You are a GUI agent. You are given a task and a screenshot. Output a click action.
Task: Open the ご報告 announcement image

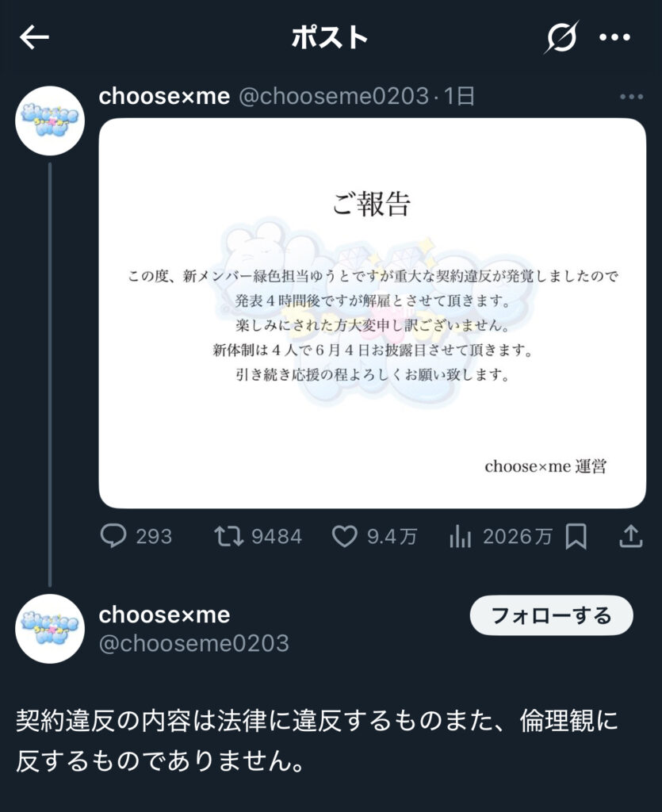click(372, 313)
